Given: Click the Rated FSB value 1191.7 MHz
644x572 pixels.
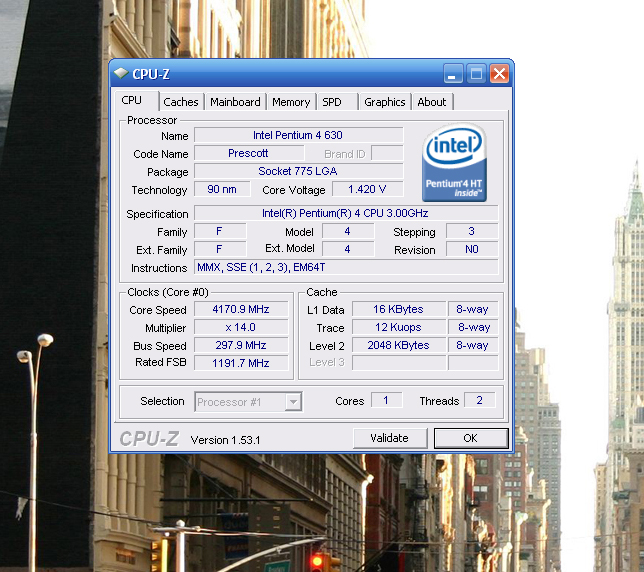Looking at the screenshot, I should 241,363.
